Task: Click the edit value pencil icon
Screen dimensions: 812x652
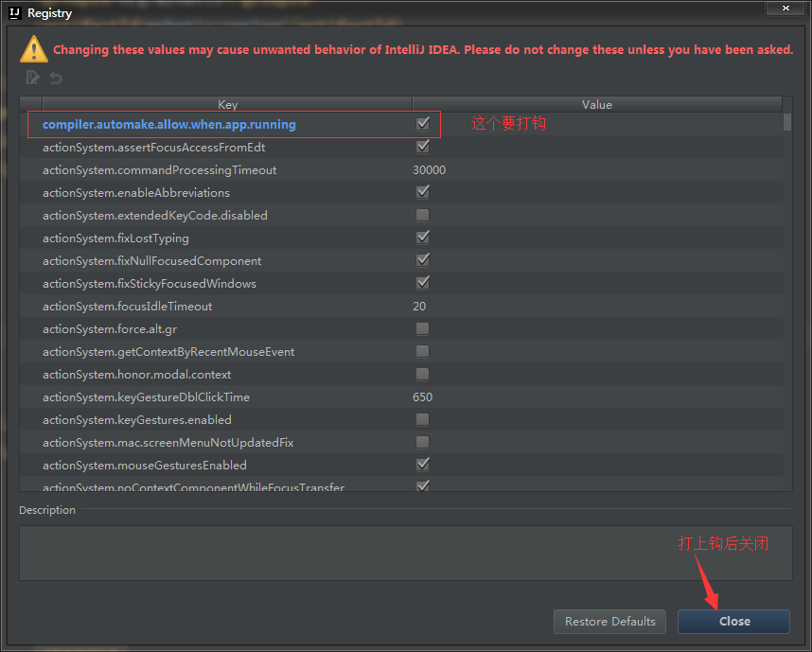Action: pyautogui.click(x=32, y=78)
